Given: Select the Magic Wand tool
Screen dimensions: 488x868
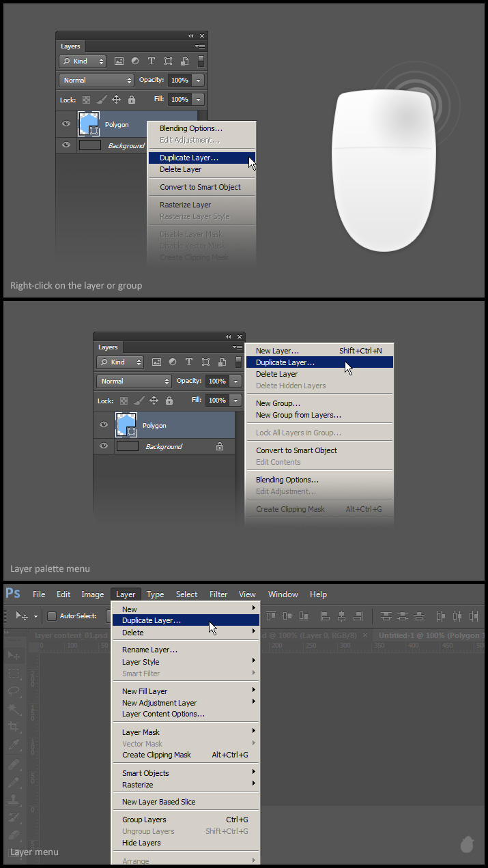Looking at the screenshot, I should click(14, 710).
